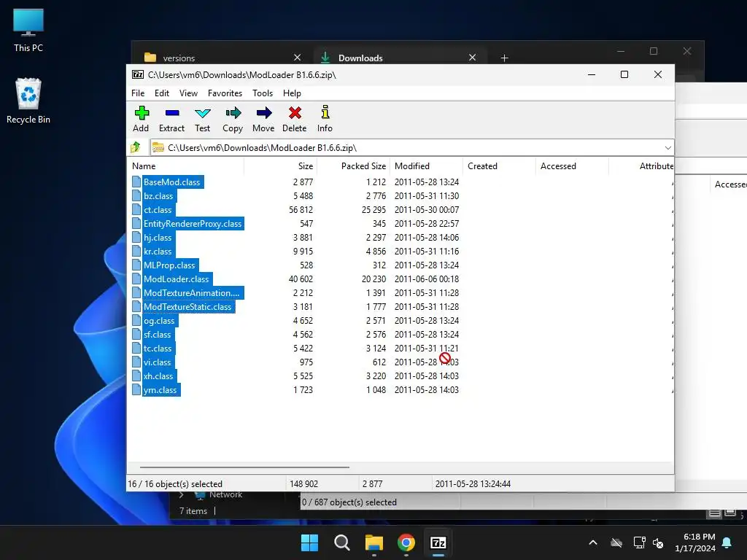
Task: Sort by Created column header
Action: point(499,166)
